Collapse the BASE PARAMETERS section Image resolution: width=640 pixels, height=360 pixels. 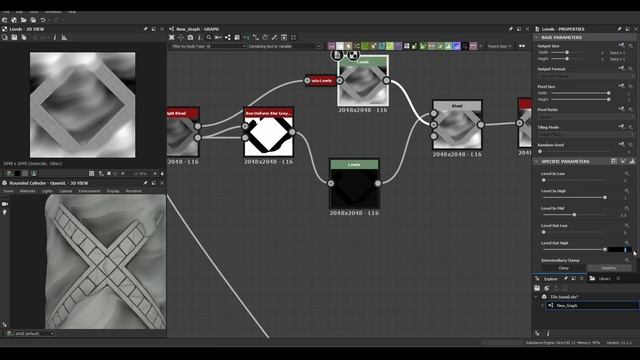[537, 38]
